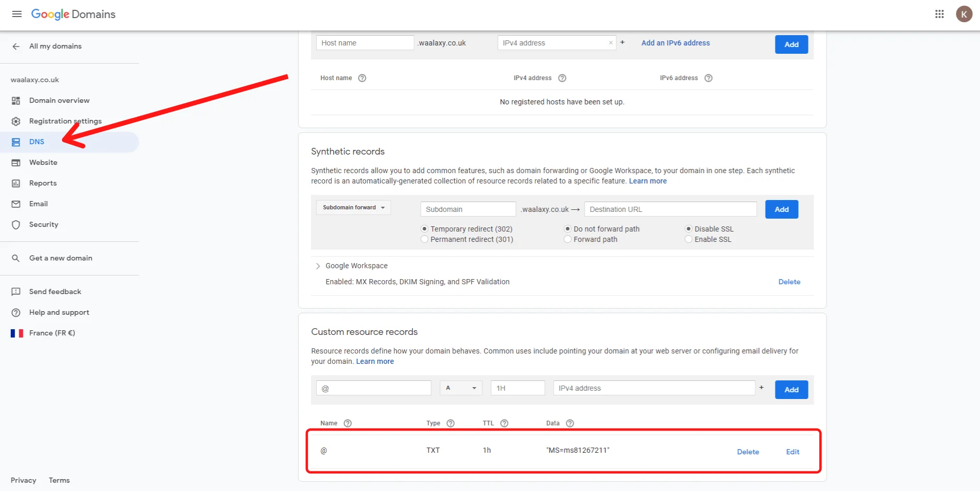Click the Email envelope icon
Image resolution: width=980 pixels, height=491 pixels.
(16, 204)
